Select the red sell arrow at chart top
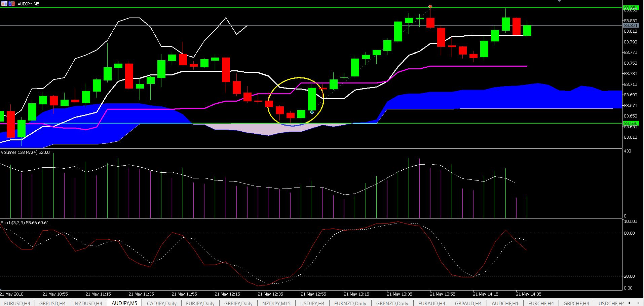The image size is (644, 306). pyautogui.click(x=430, y=6)
